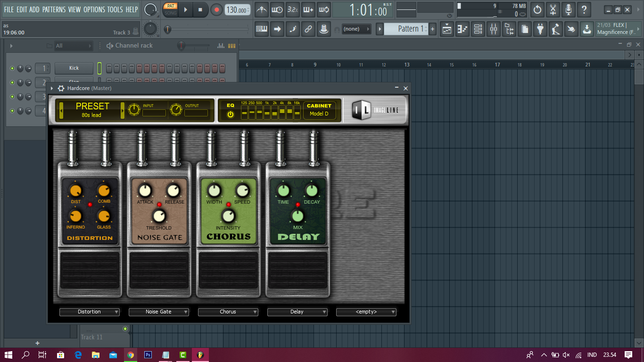Open the Delay effect slot dropdown
644x362 pixels.
pos(297,312)
